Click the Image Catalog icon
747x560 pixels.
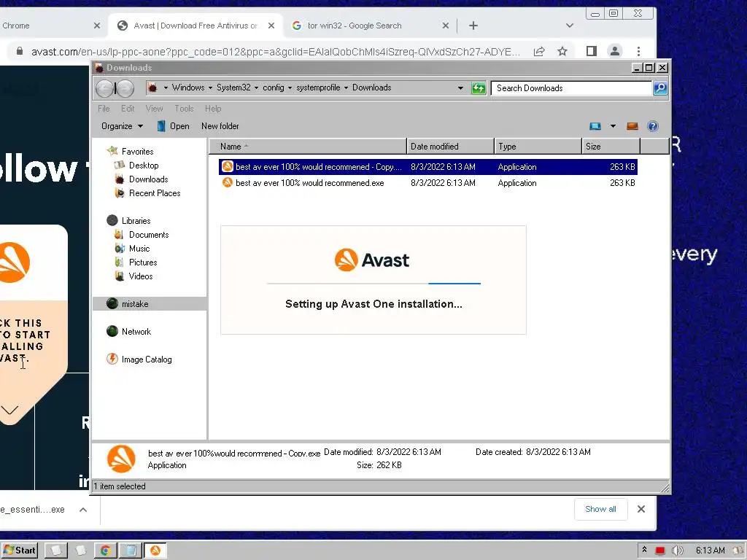[112, 359]
